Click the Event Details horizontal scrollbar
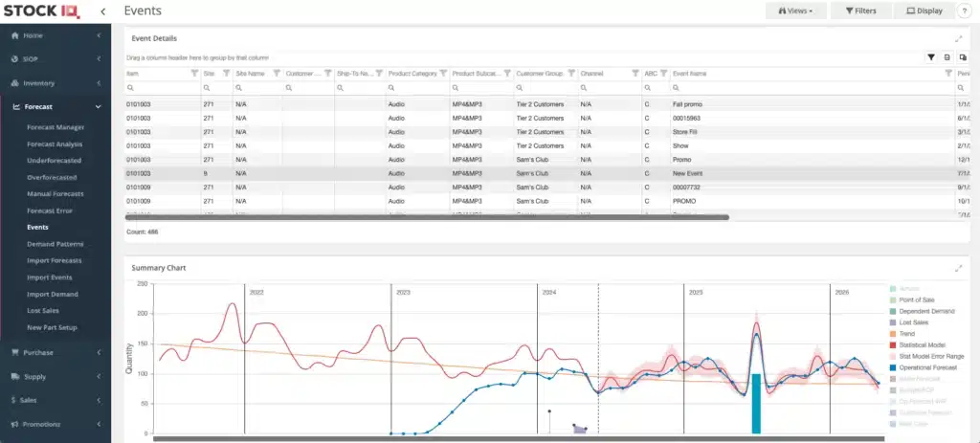 click(x=427, y=217)
